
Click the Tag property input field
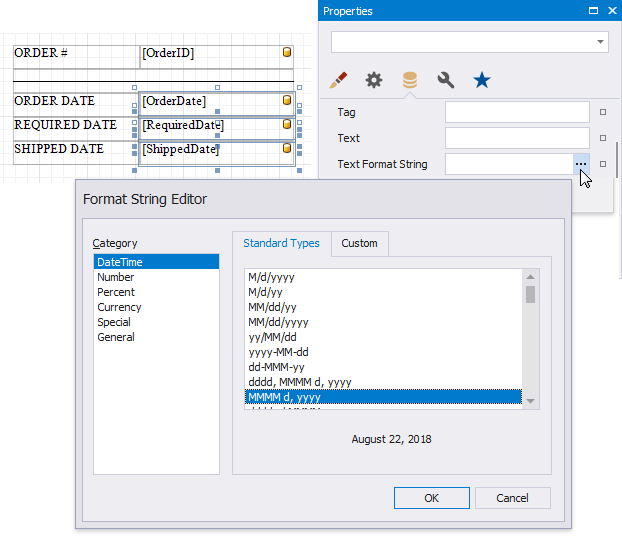click(516, 113)
